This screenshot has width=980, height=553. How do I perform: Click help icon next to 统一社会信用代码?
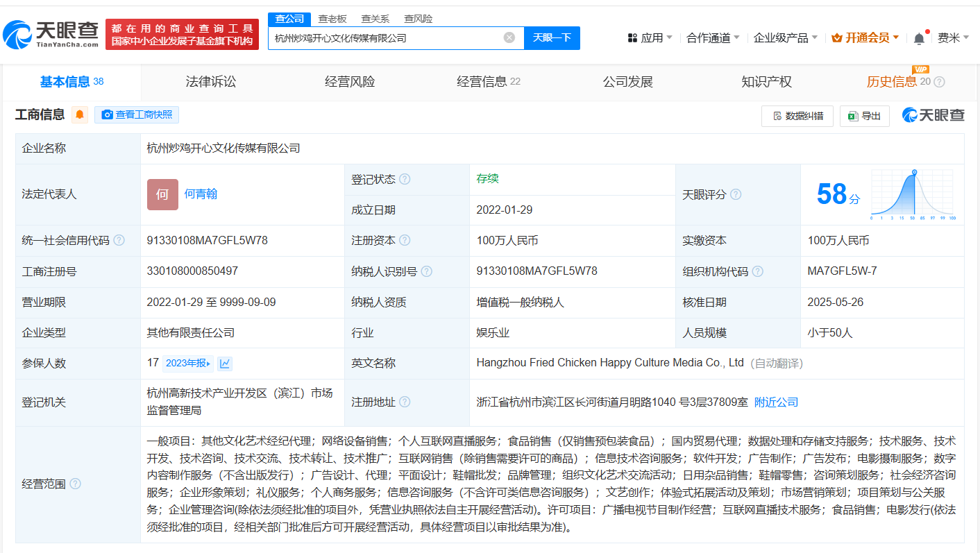[x=119, y=240]
